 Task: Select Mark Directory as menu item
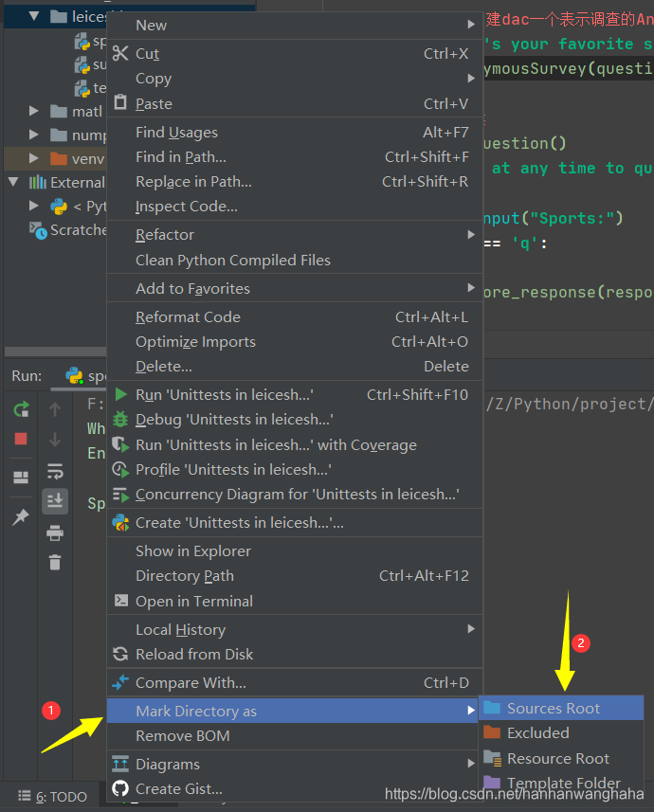click(293, 711)
